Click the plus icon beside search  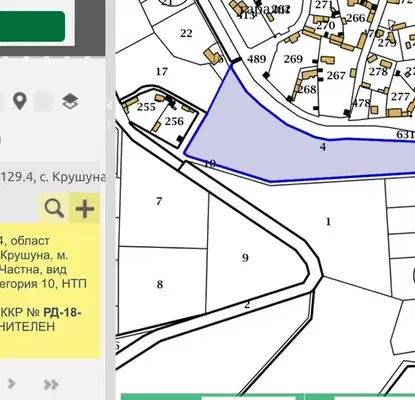pyautogui.click(x=85, y=209)
